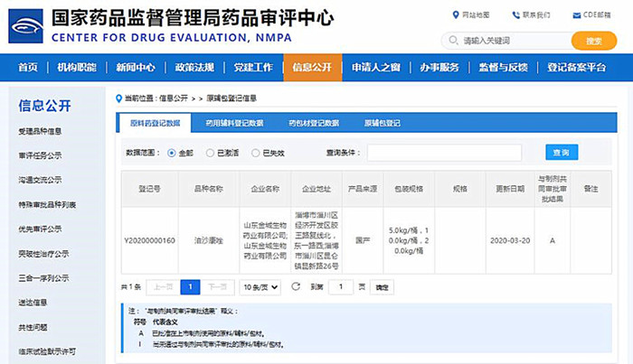Screen dimensions: 633x364
Task: Click the breadcrumb location pin icon
Action: tap(118, 97)
